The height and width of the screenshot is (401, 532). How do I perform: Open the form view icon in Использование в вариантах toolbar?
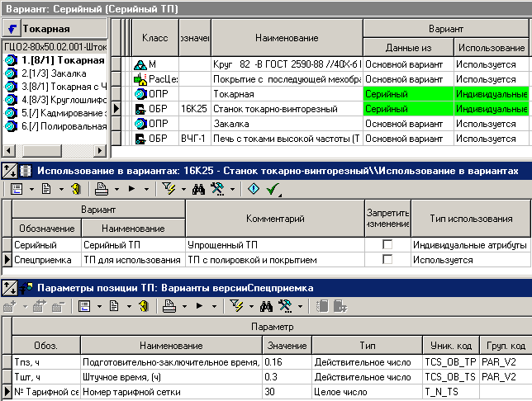tap(17, 189)
